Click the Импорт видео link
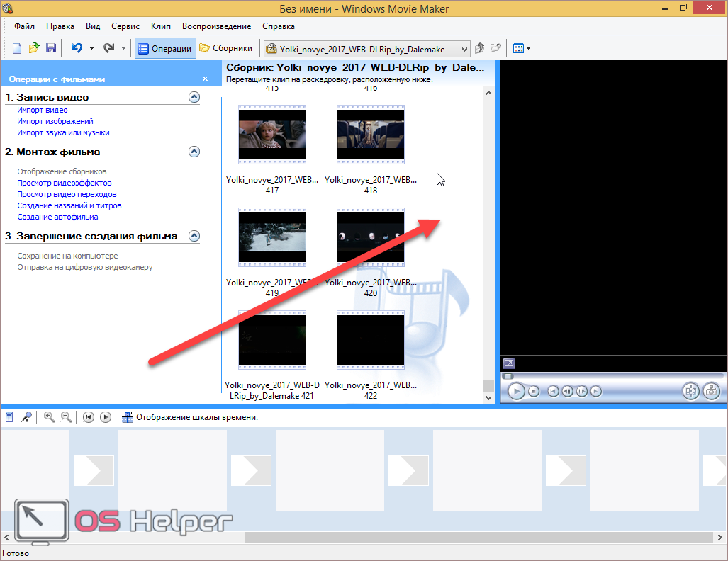Image resolution: width=728 pixels, height=561 pixels. [43, 110]
